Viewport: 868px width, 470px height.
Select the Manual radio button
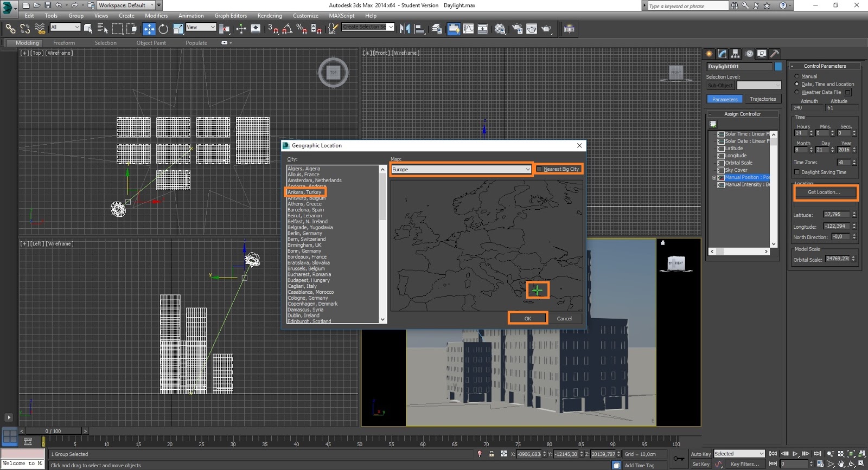(797, 76)
